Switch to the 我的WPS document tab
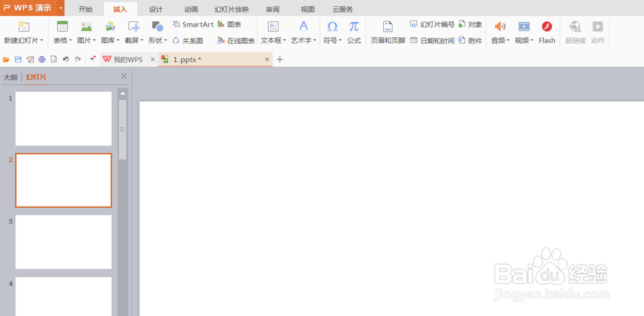The width and height of the screenshot is (644, 316). click(128, 59)
